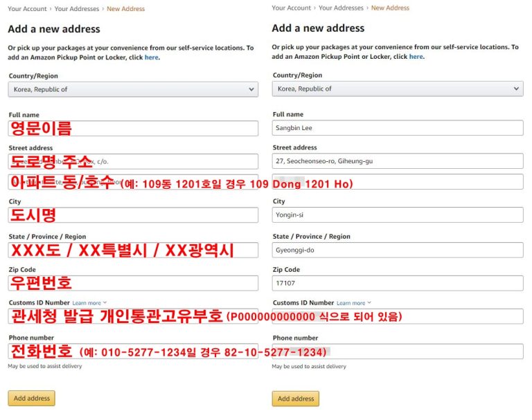Click the right Phone number field
This screenshot has width=532, height=420.
point(398,351)
